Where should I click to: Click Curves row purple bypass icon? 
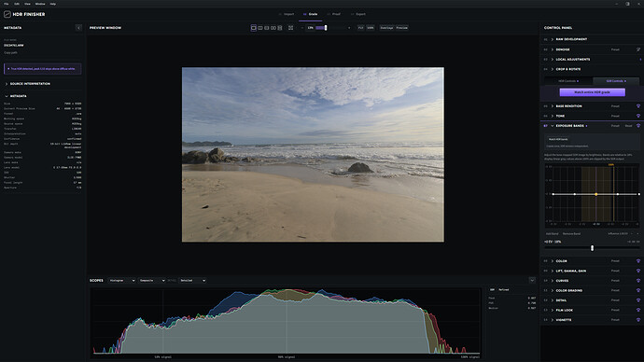[638, 281]
